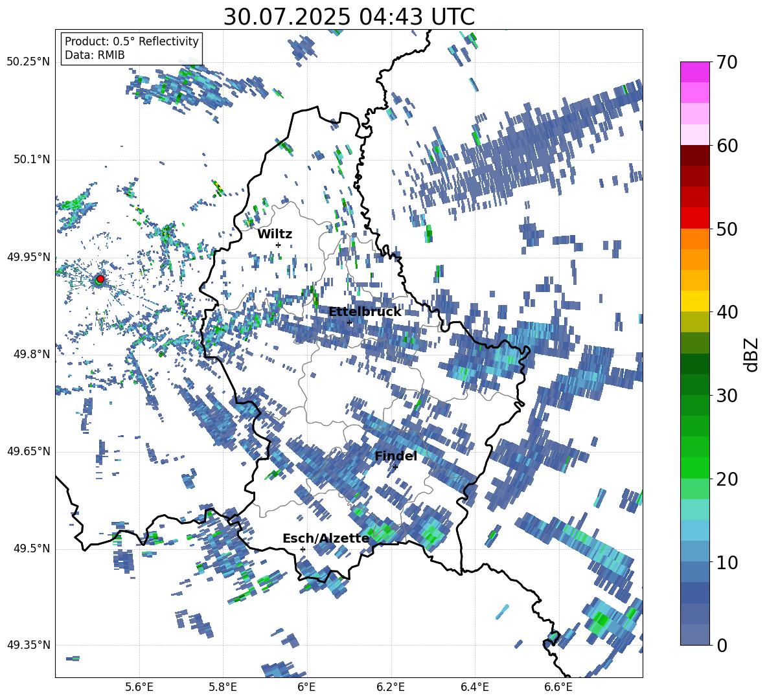Click the colorbar value 70
The height and width of the screenshot is (700, 767).
pos(727,62)
